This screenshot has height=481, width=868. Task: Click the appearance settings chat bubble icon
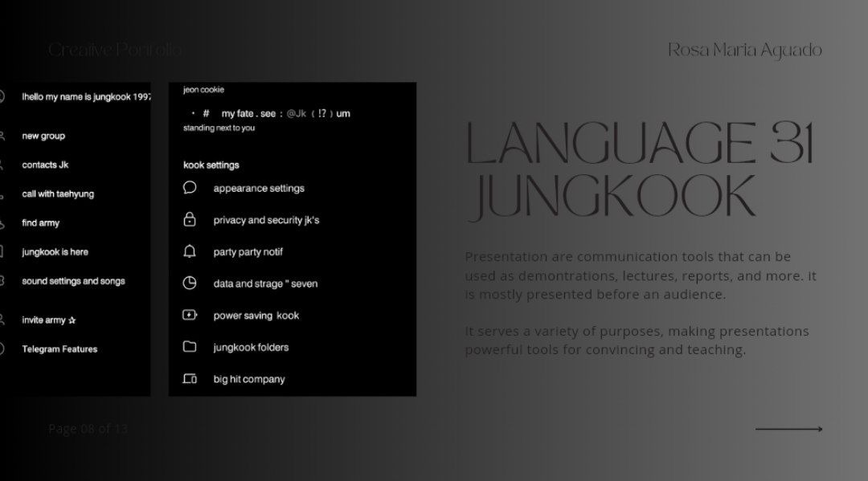pos(190,187)
